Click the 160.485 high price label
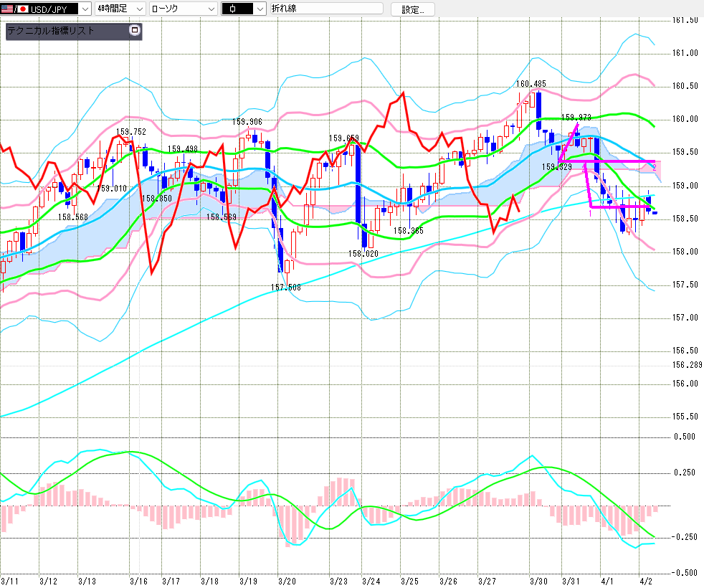The image size is (704, 588). pos(531,84)
